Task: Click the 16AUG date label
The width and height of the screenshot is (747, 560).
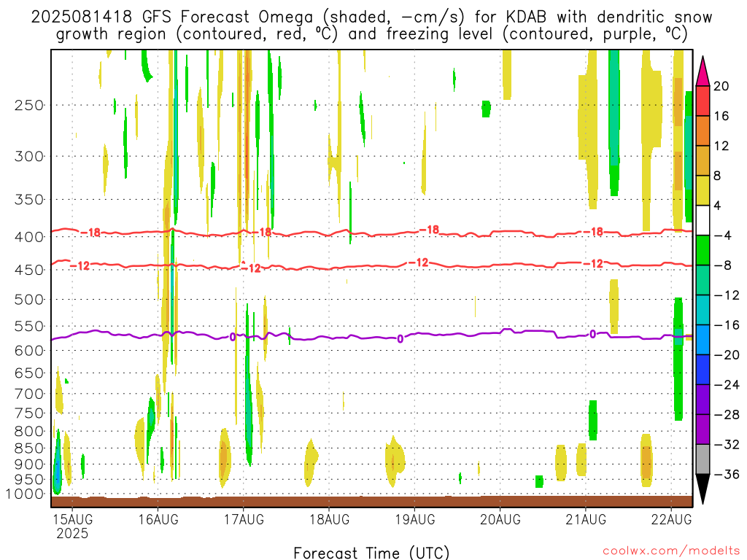Action: coord(158,518)
